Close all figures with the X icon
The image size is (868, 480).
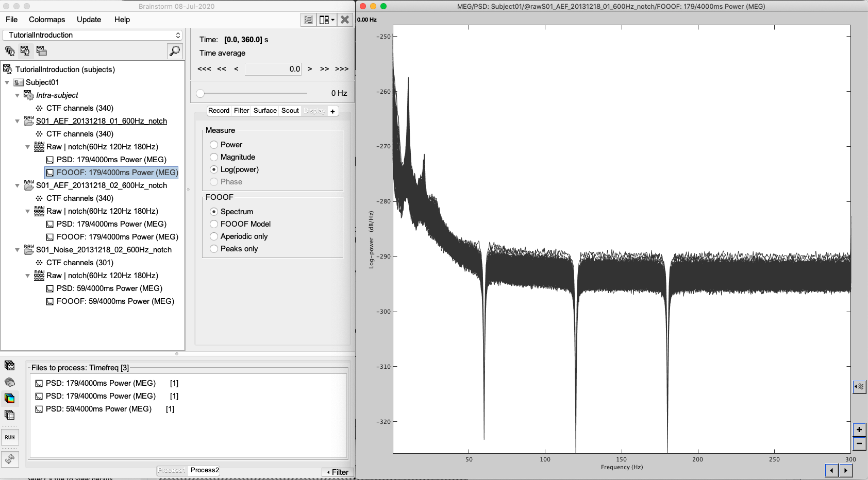(x=345, y=20)
